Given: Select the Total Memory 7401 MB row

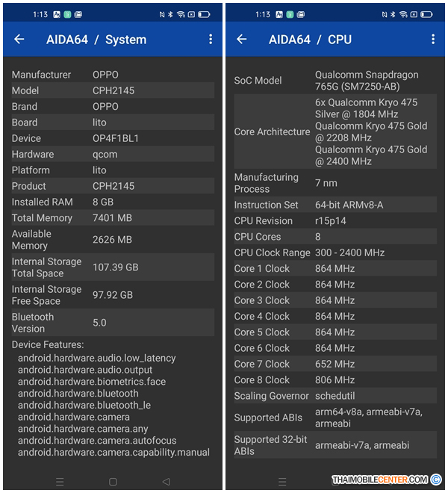Looking at the screenshot, I should [x=113, y=218].
